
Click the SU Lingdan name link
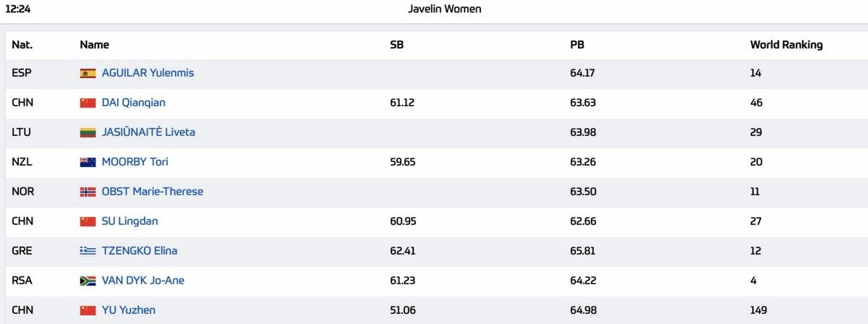(x=129, y=221)
